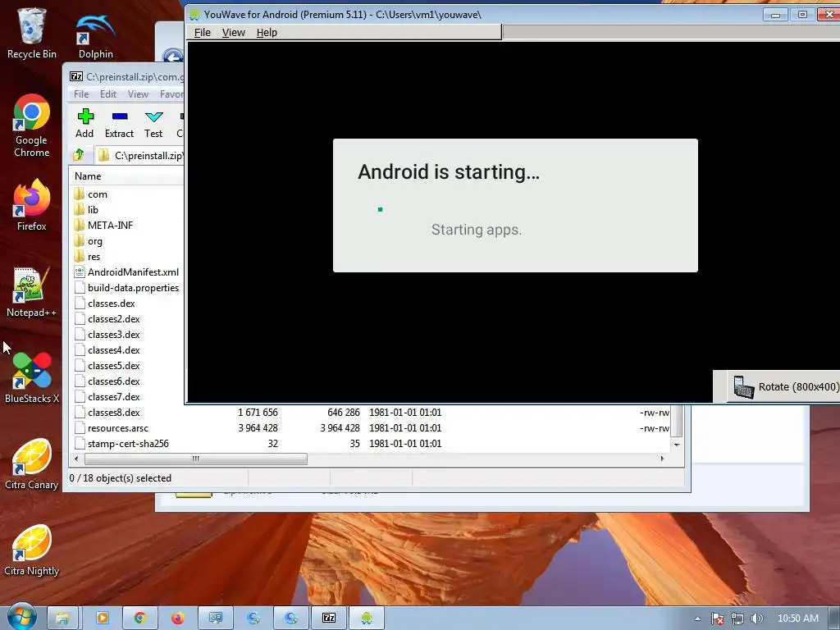
Task: Click the 1 671 656 size cell
Action: click(x=258, y=413)
